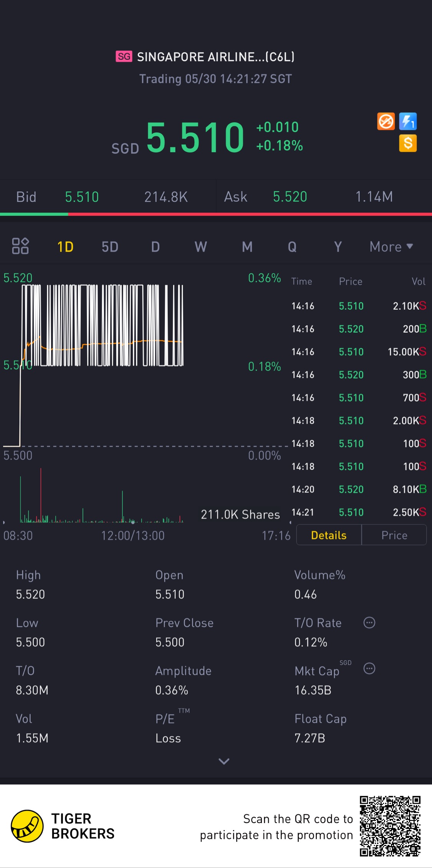
Task: Switch to the yearly Y chart tab
Action: pos(338,247)
